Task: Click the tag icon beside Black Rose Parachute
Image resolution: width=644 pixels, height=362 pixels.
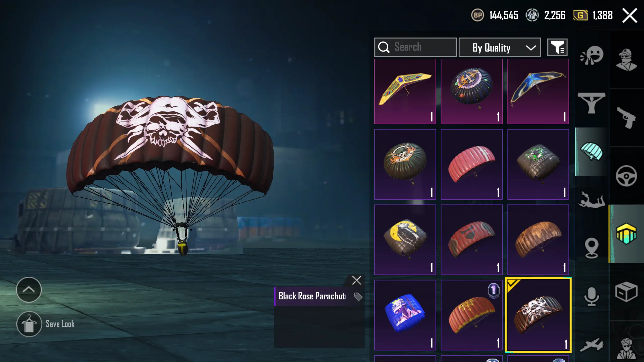Action: point(358,297)
